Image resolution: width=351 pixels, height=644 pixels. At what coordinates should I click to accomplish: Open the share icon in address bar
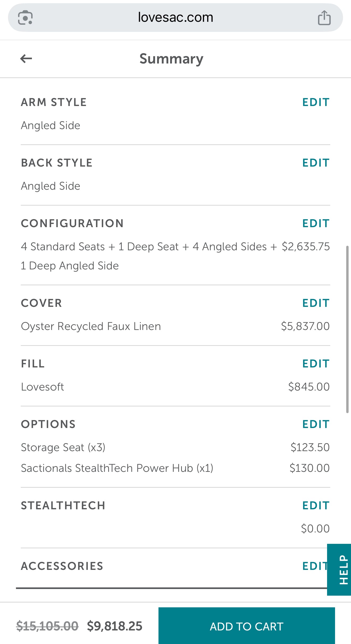click(x=324, y=18)
